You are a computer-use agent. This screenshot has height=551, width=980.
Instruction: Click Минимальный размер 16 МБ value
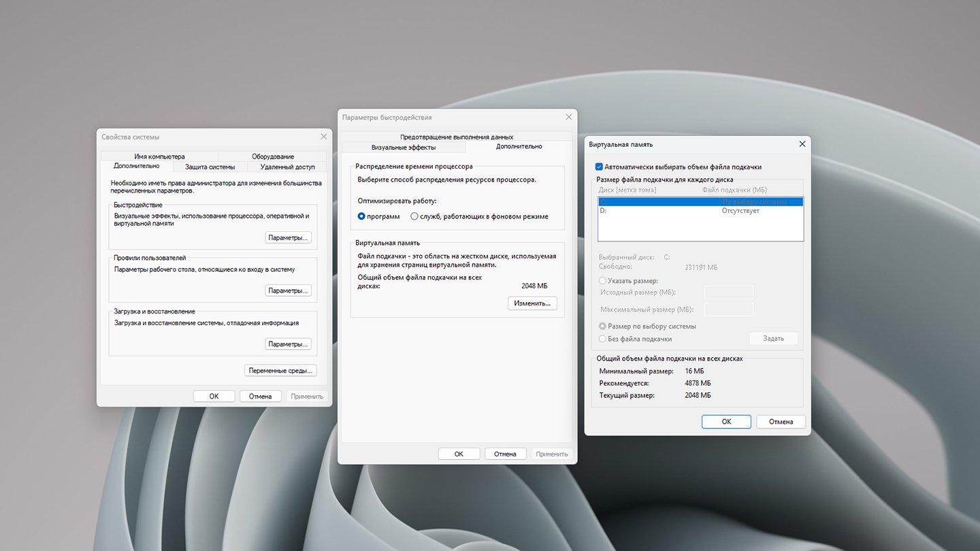pyautogui.click(x=694, y=371)
